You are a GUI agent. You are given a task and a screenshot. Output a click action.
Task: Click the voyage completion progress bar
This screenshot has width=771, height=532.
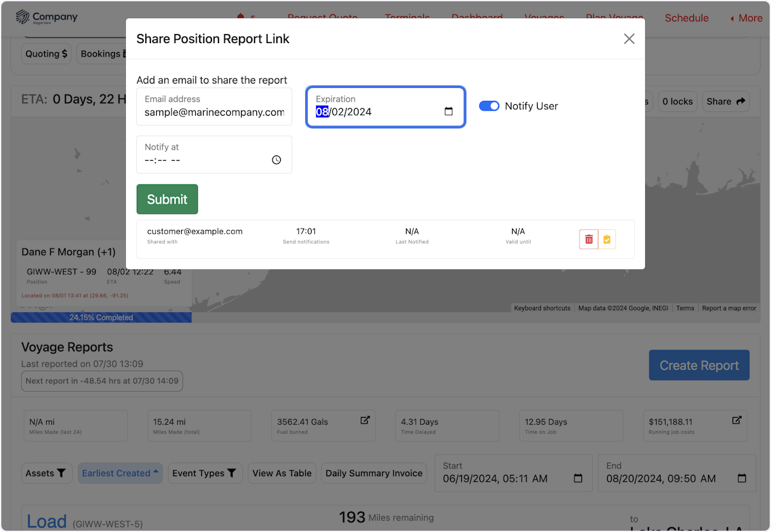(101, 317)
